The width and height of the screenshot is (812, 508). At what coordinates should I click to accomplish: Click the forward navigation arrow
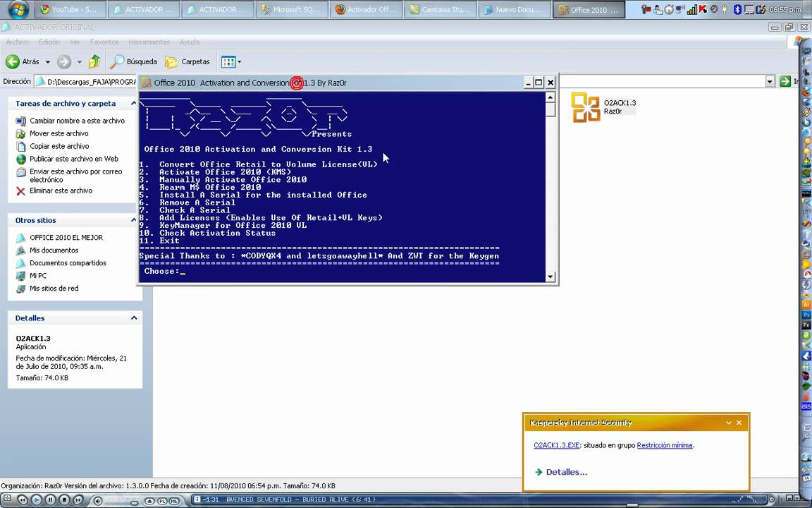[x=63, y=61]
